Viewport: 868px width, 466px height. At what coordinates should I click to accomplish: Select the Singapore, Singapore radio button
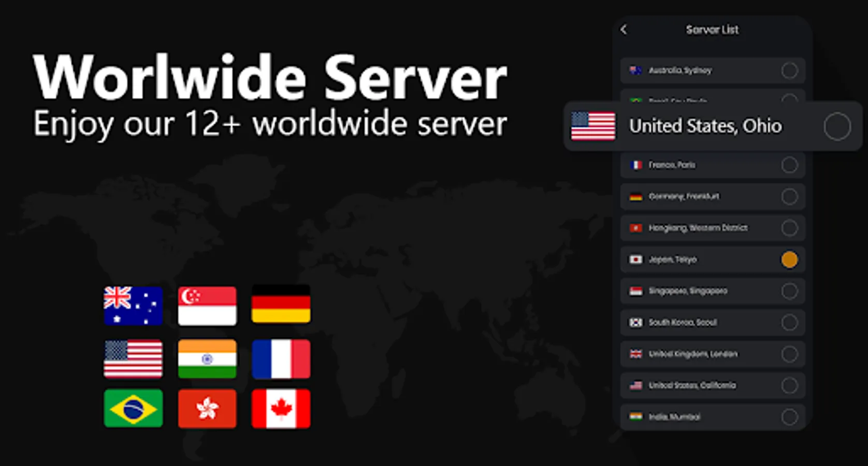(789, 291)
